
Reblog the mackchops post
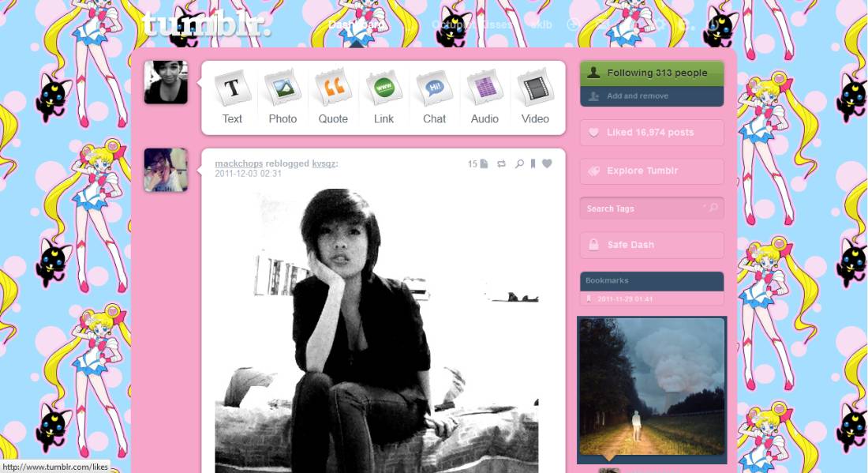point(502,163)
